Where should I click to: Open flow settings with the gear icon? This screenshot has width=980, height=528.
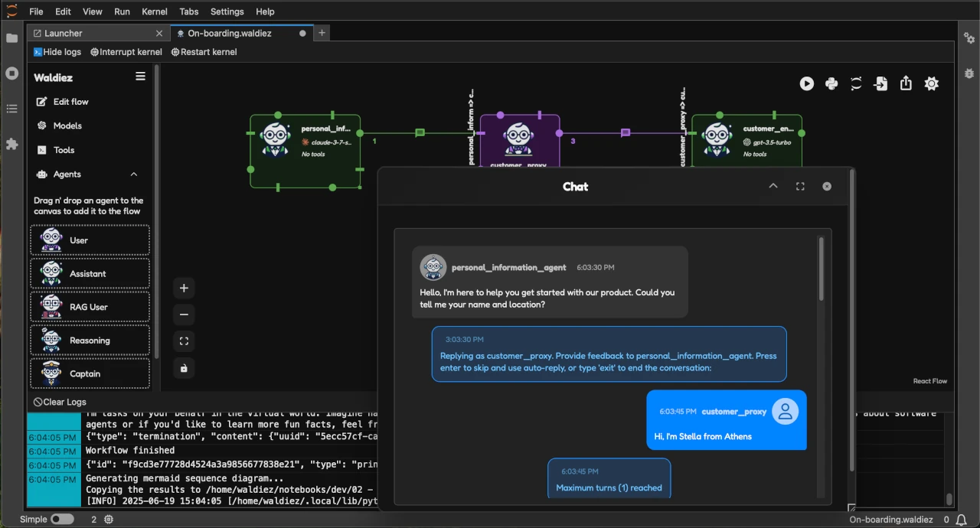click(931, 83)
